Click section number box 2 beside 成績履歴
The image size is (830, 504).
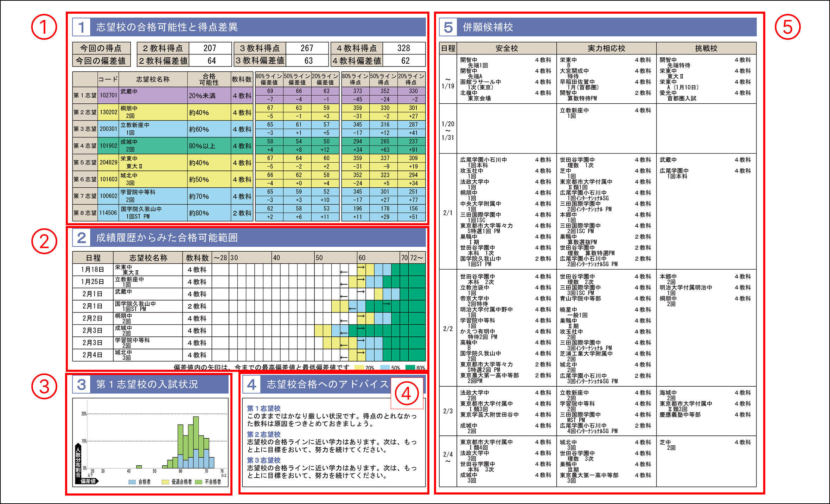[81, 238]
